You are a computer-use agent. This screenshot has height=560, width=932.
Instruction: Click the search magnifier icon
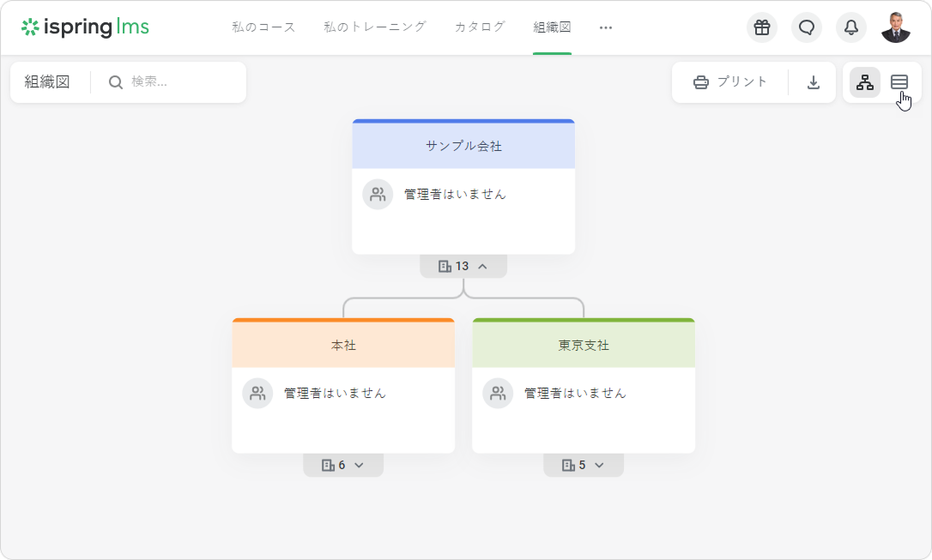tap(116, 82)
